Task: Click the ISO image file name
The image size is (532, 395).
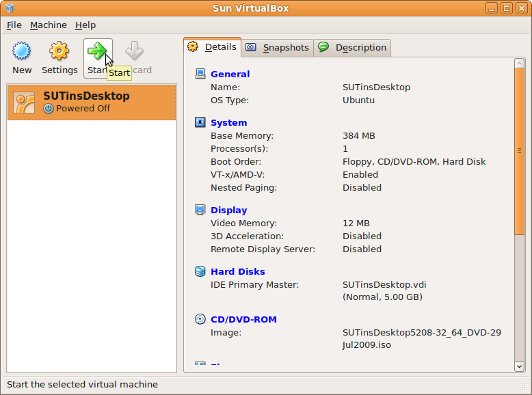Action: pos(422,338)
